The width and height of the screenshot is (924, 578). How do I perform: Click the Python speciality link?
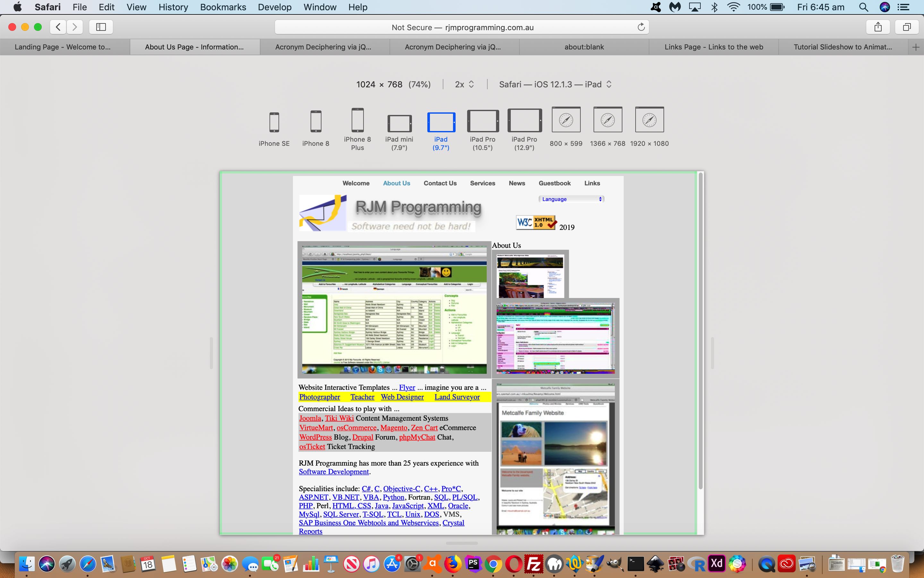click(x=393, y=497)
